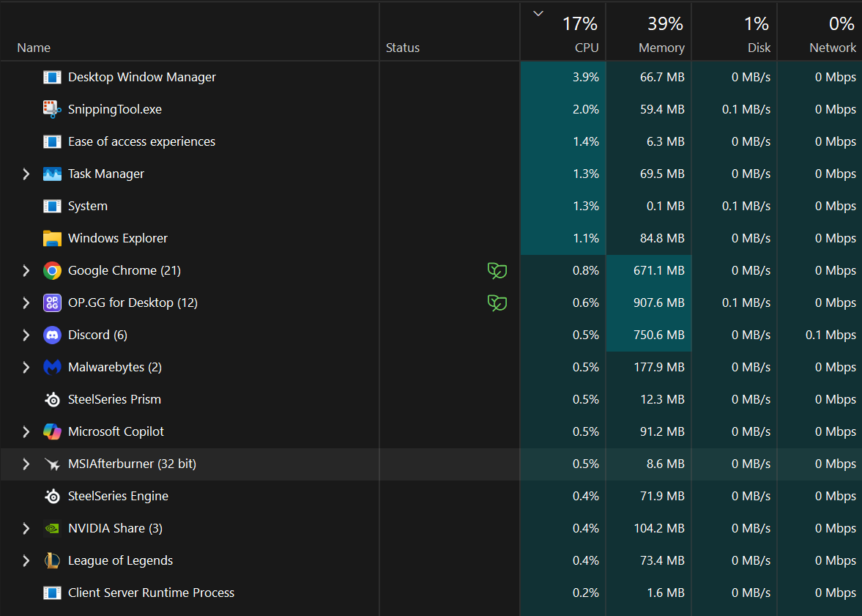Image resolution: width=862 pixels, height=616 pixels.
Task: Select the Ease of access experiences name
Action: point(141,141)
